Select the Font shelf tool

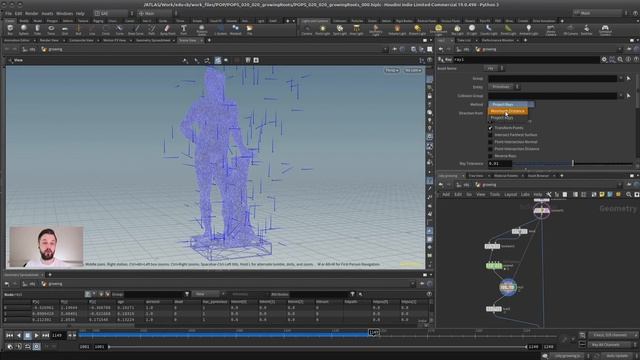tap(183, 29)
